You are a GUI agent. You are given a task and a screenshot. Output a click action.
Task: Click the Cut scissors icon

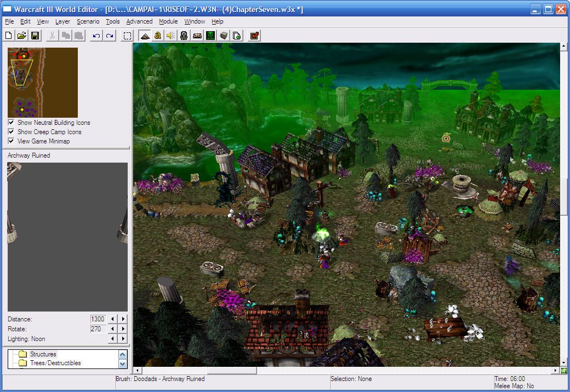tap(53, 36)
